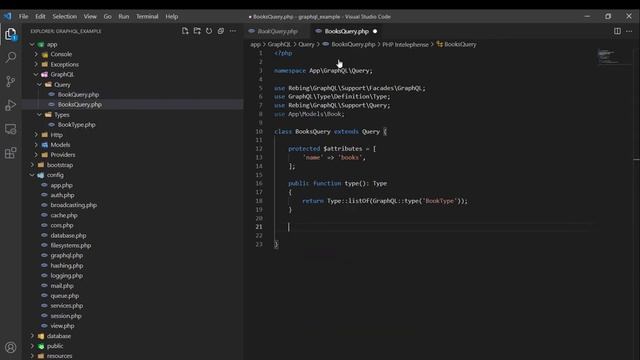Open the File menu
This screenshot has height=360, width=640.
coord(24,16)
